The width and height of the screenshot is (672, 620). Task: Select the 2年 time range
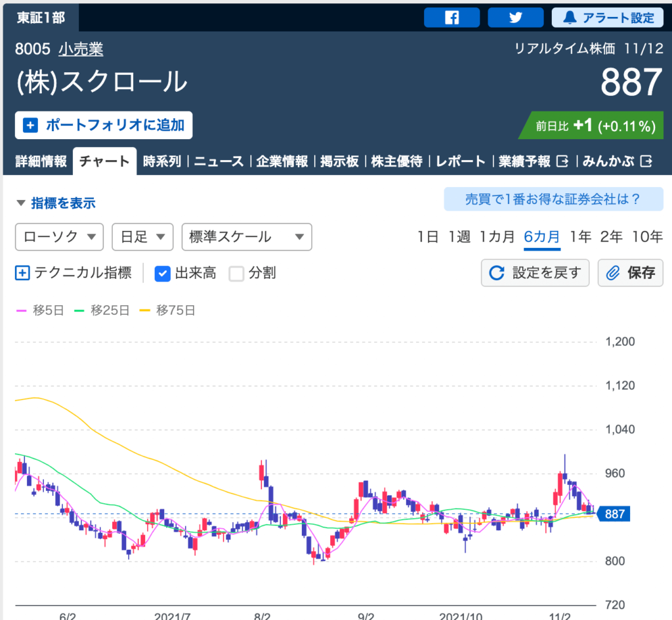tap(611, 236)
